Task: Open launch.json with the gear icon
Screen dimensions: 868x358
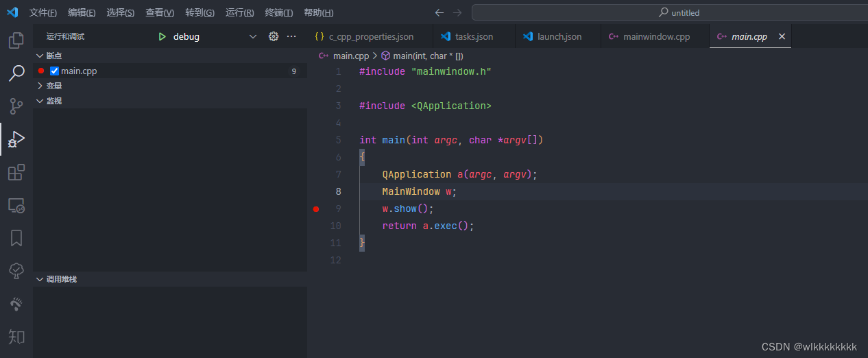Action: 274,36
